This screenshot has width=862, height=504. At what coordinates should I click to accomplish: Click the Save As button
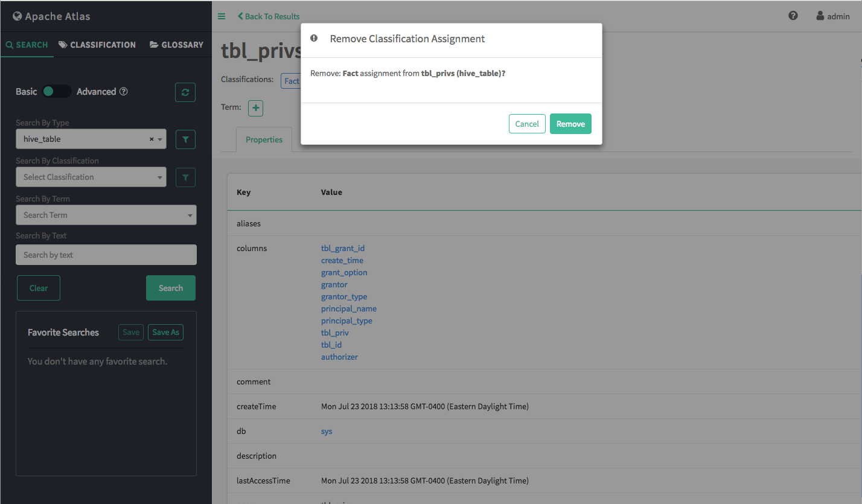[165, 332]
